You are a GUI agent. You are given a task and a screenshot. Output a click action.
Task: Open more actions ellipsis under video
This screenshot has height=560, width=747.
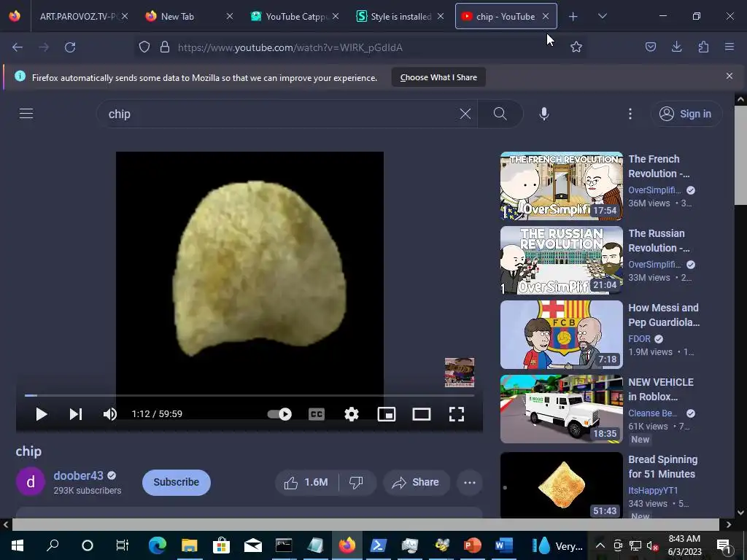pos(470,483)
